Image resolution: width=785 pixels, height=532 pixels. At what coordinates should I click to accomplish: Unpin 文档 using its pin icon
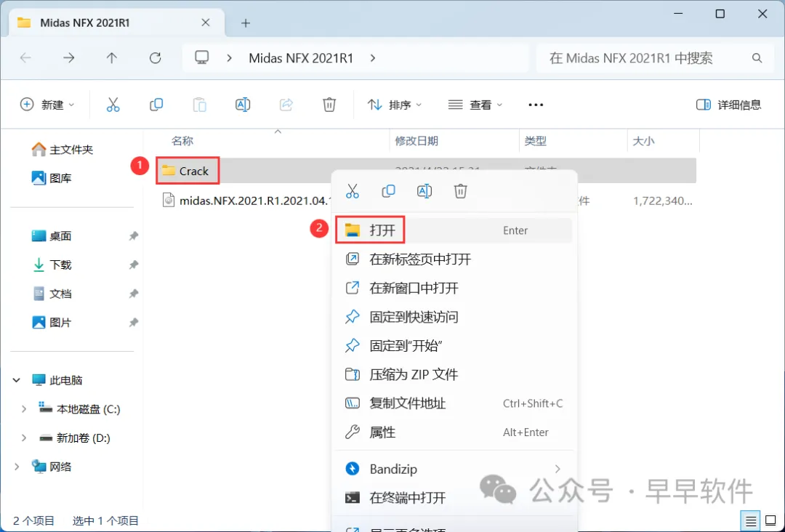(x=134, y=294)
